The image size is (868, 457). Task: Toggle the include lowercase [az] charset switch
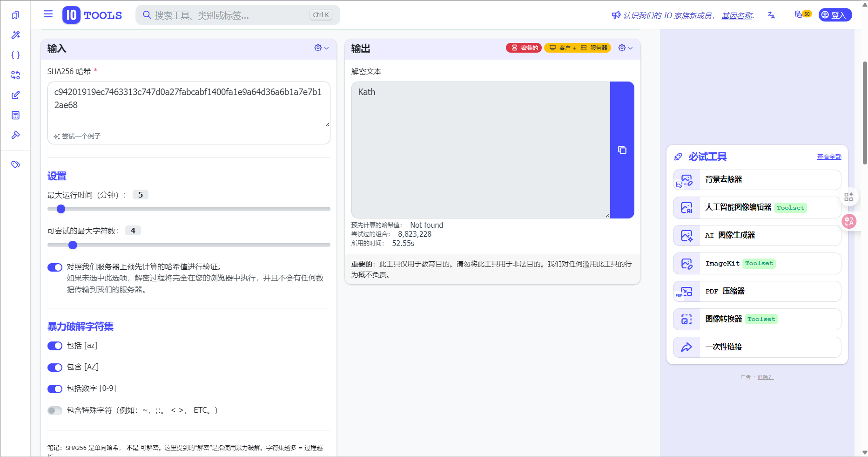pyautogui.click(x=55, y=346)
